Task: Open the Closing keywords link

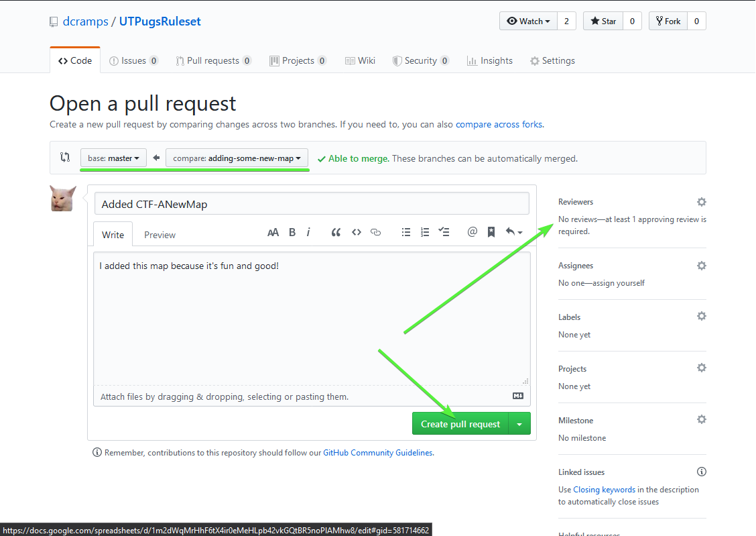Action: click(x=604, y=489)
